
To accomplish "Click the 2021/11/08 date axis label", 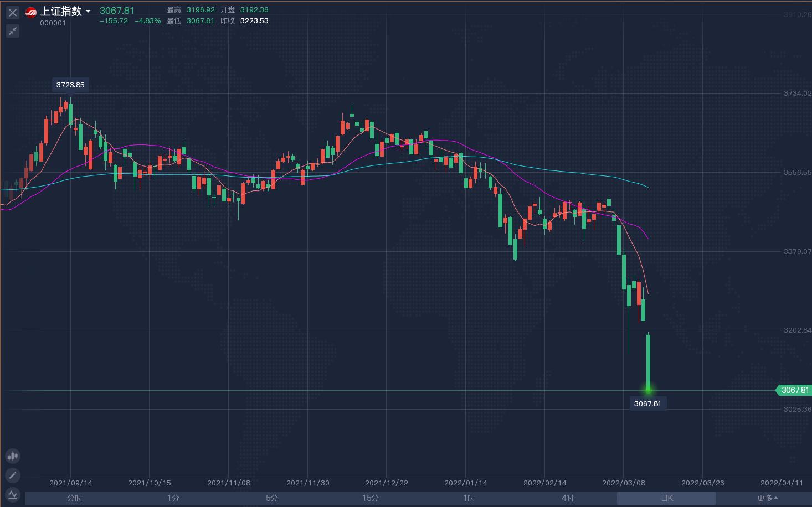I will (x=229, y=483).
